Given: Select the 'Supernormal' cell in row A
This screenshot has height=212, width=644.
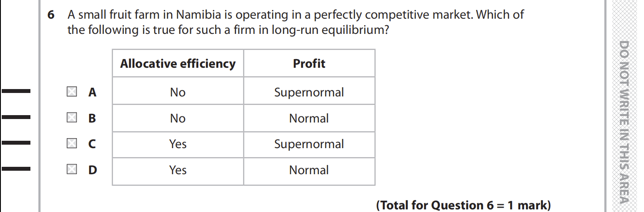Looking at the screenshot, I should pos(309,92).
